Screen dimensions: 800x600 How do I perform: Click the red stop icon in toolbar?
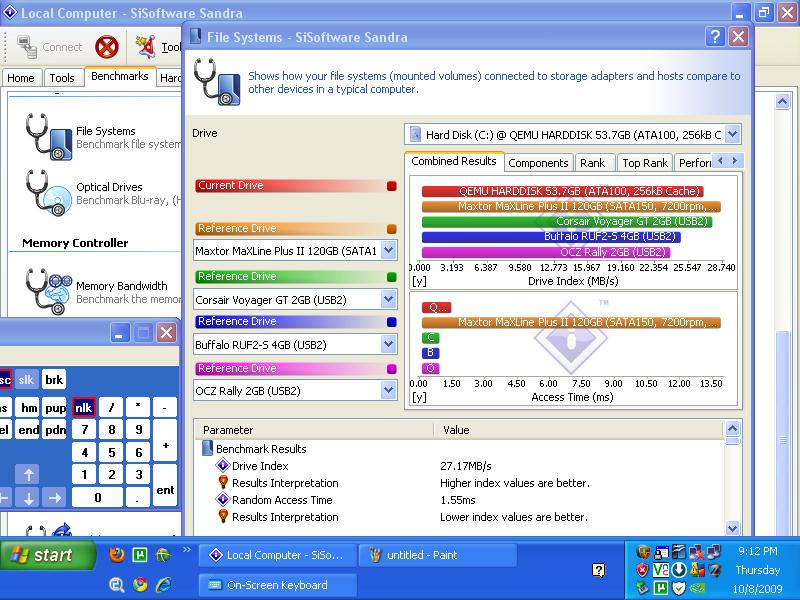pos(107,47)
